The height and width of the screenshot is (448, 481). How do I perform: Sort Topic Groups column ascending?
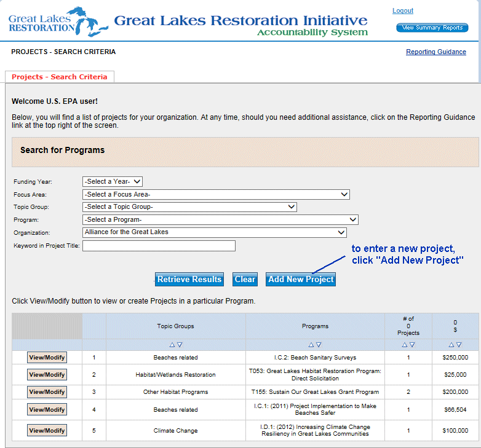172,345
